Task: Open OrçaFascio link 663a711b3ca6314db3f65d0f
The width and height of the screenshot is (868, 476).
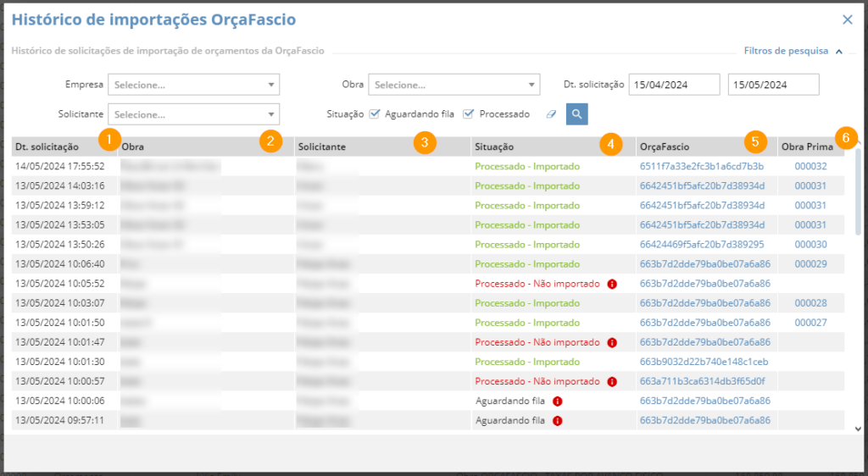Action: [703, 381]
